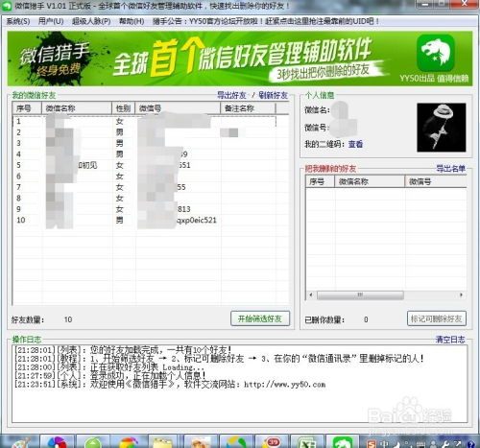Image resolution: width=480 pixels, height=448 pixels.
Task: Click the right arrow of the 把我删除的好友 scrollbar
Action: pos(461,295)
